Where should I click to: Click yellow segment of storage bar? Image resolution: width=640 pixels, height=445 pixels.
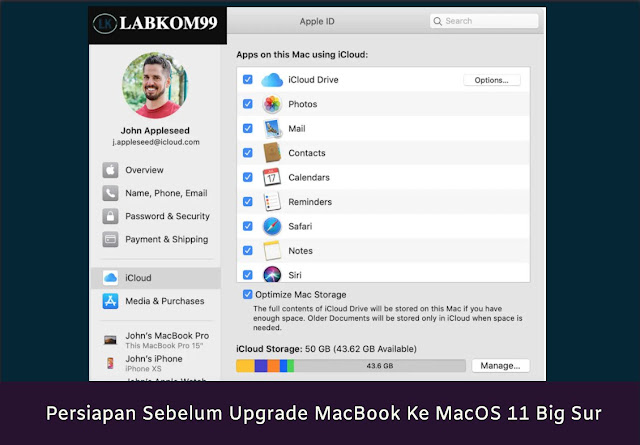pos(245,366)
